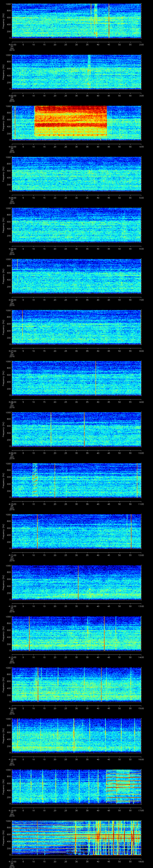The image size is (153, 868).
Task: Click the 4:14:00 start time label
Action: pos(12,708)
